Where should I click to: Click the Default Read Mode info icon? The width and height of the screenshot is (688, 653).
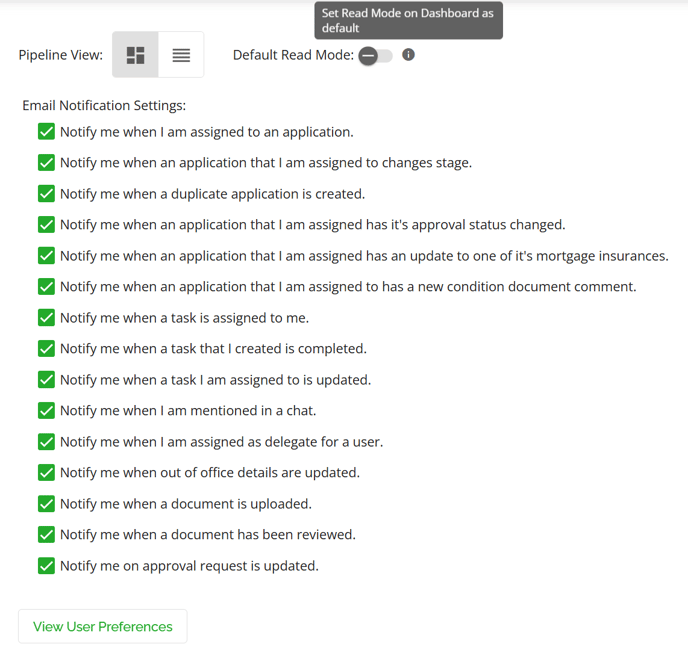[408, 55]
